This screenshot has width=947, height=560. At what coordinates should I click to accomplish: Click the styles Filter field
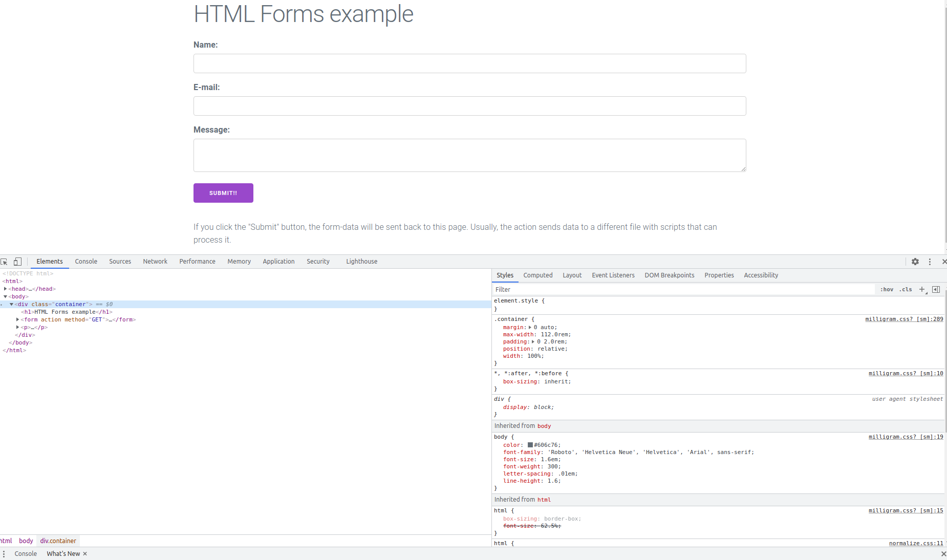683,289
